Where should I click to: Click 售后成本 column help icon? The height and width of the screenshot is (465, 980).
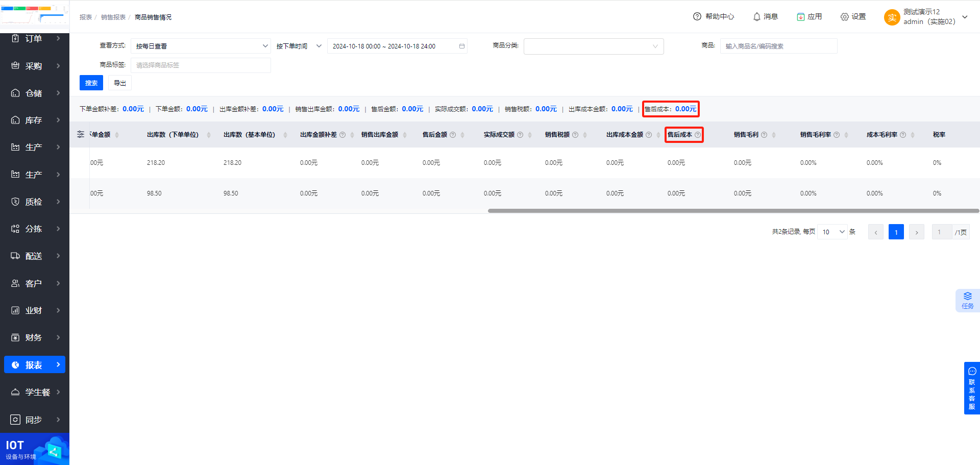pos(698,135)
